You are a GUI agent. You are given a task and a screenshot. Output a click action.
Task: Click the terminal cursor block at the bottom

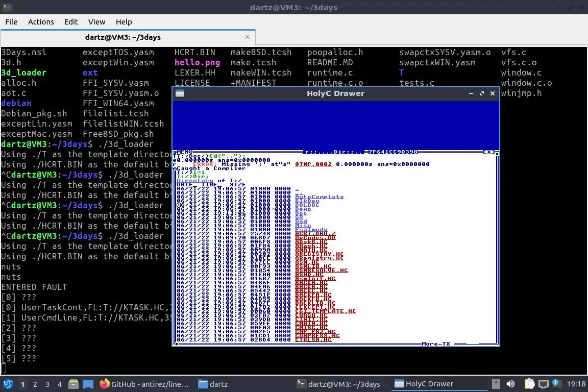[4, 369]
